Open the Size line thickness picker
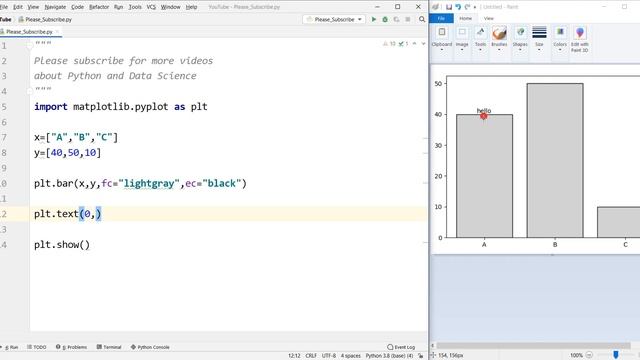Viewport: 640px width, 360px height. [539, 40]
